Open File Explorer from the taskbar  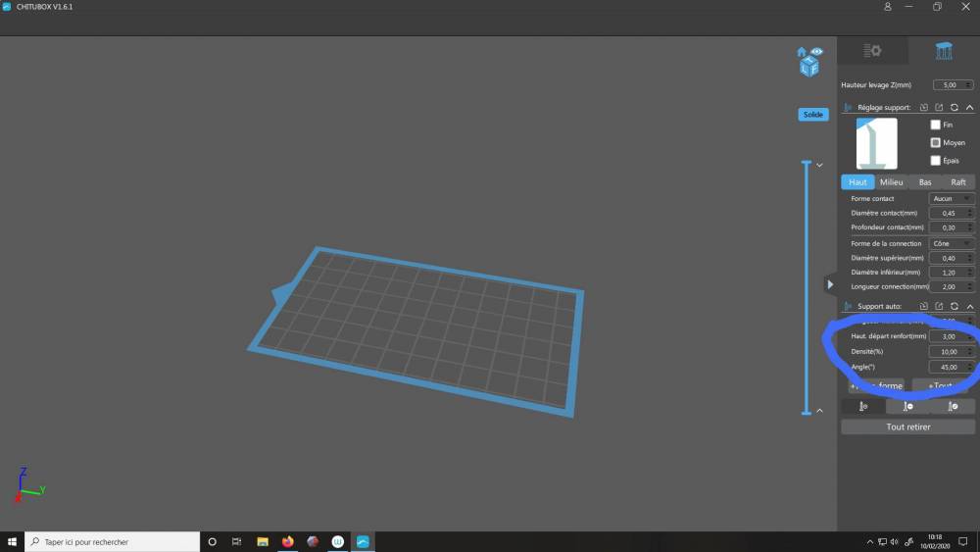point(263,542)
